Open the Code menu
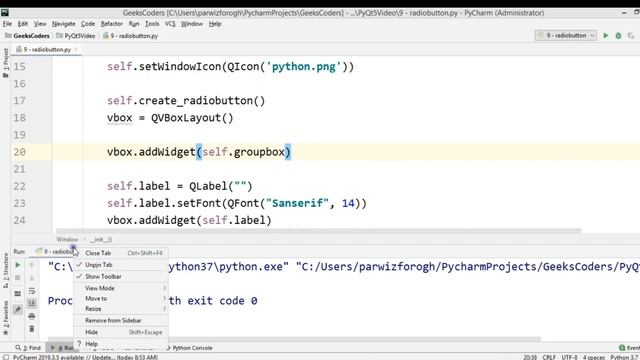Screen dimensions: 640x360 (x=88, y=24)
